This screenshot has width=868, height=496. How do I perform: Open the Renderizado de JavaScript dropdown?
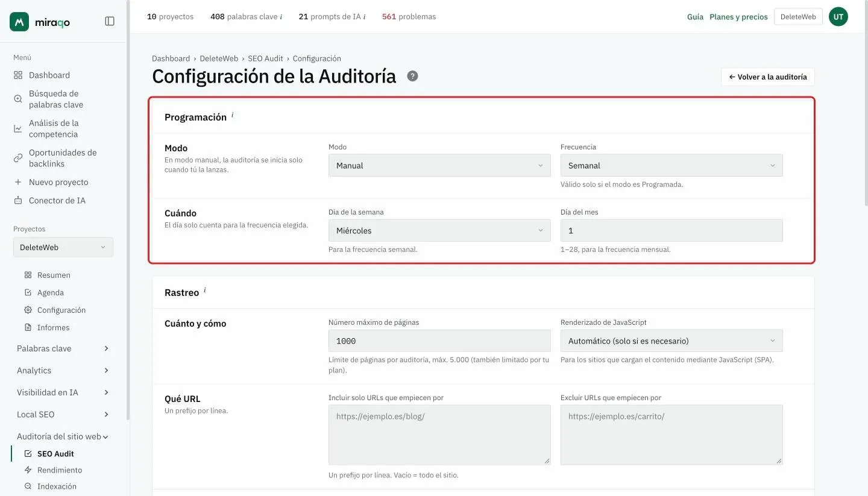click(x=671, y=341)
